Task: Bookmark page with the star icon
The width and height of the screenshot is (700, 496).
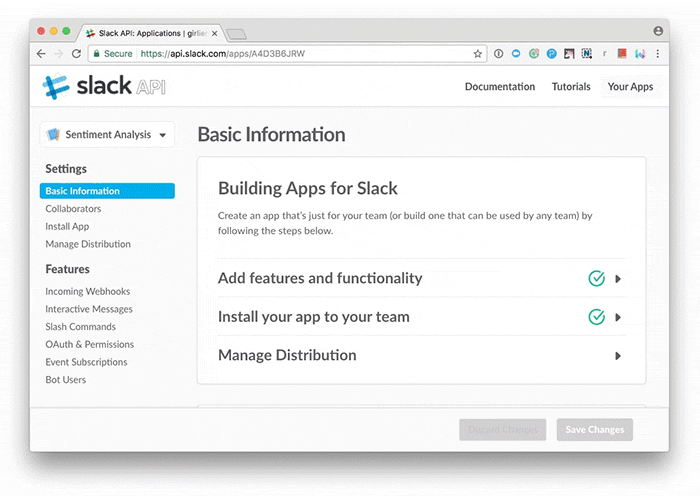Action: click(478, 54)
